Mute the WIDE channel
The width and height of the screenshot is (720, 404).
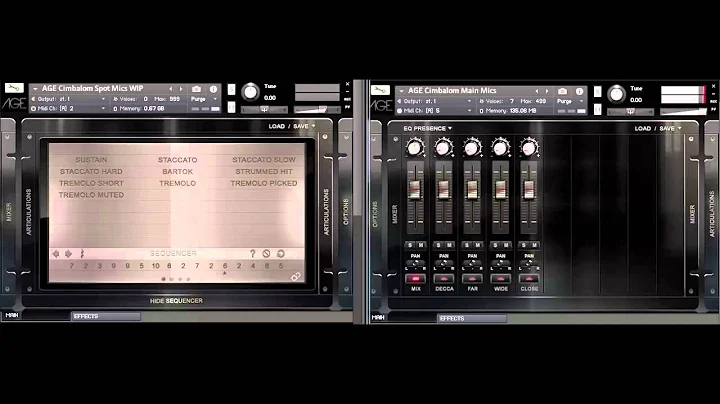(506, 245)
